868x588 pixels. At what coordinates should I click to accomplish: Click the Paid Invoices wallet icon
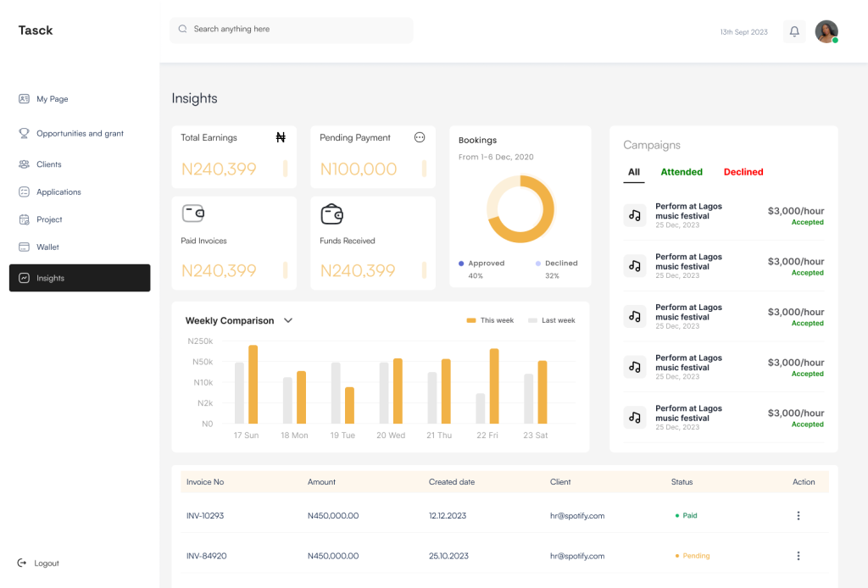click(x=193, y=214)
